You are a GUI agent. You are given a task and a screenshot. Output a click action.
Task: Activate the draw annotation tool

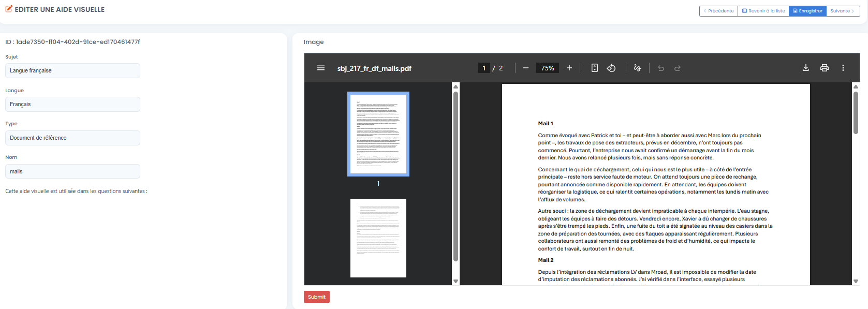point(637,68)
